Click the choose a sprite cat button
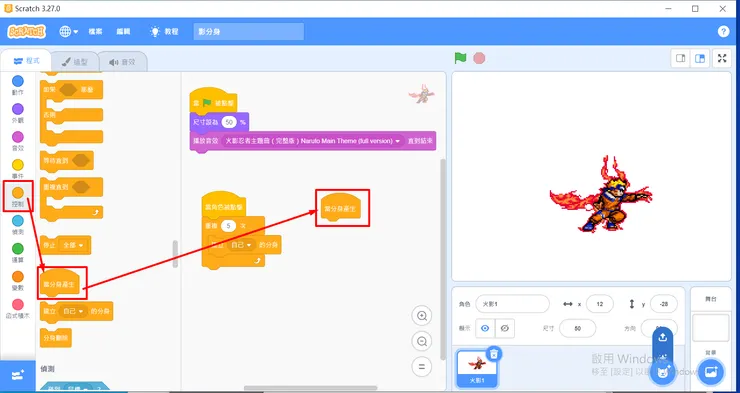 (663, 372)
